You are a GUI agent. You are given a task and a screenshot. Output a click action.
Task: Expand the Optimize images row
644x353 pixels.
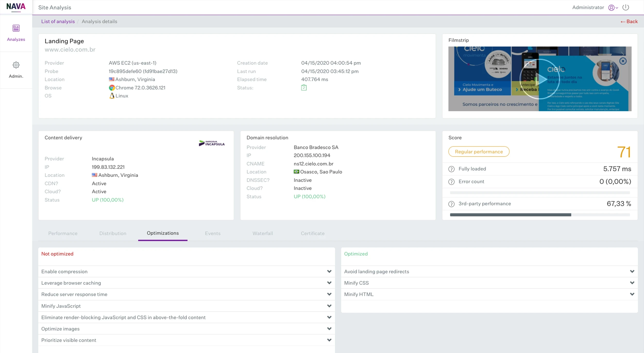pyautogui.click(x=187, y=329)
